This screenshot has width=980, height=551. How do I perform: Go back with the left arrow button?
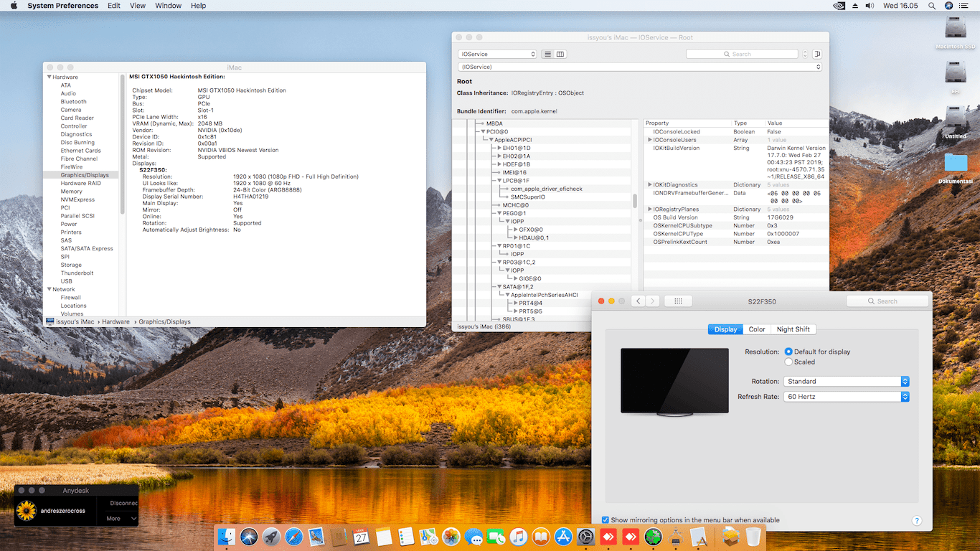coord(638,301)
